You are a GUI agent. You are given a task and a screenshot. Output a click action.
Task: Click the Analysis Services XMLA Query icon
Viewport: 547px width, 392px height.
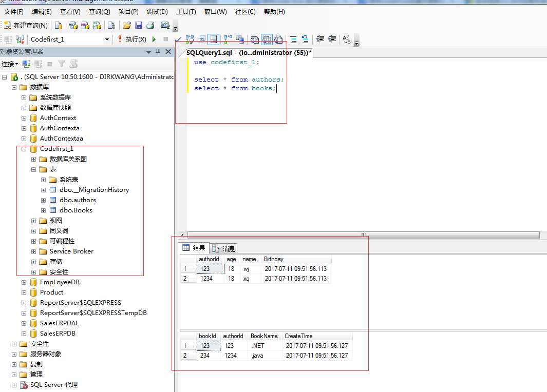click(97, 25)
